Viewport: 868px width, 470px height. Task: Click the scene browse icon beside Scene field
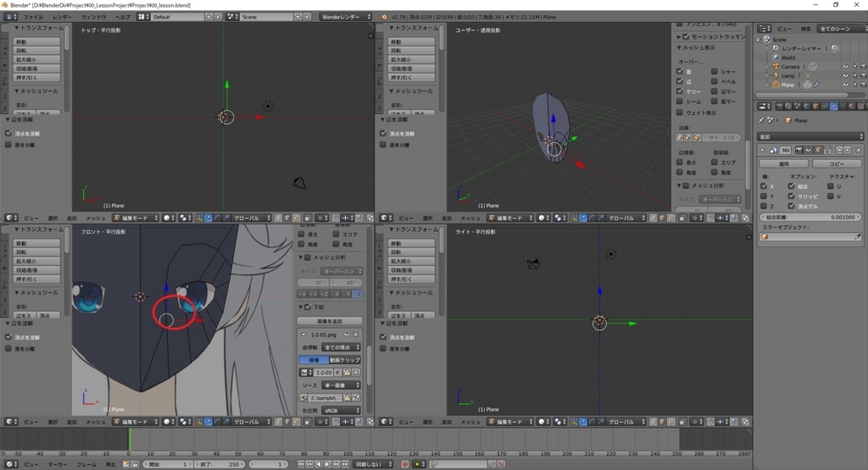(232, 17)
